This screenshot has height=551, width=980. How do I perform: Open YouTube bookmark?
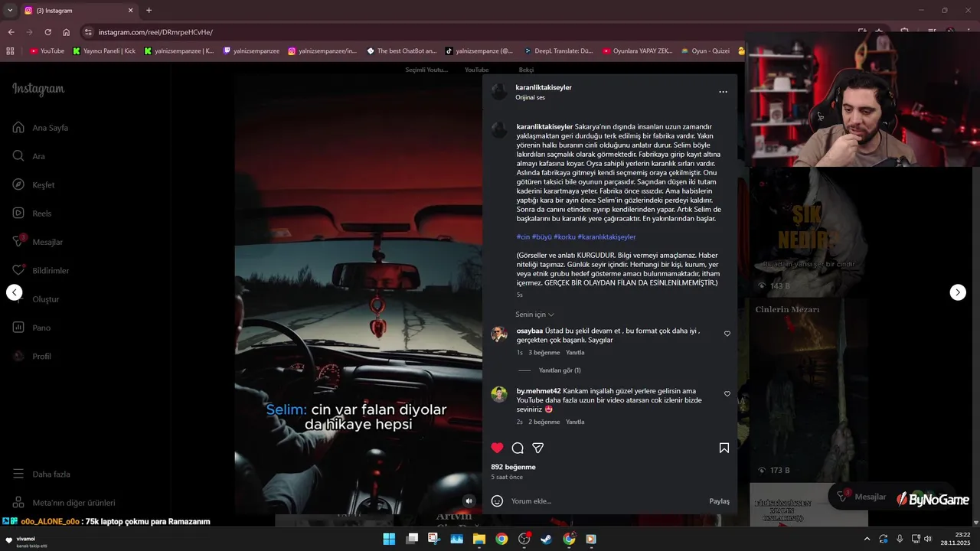[x=47, y=51]
